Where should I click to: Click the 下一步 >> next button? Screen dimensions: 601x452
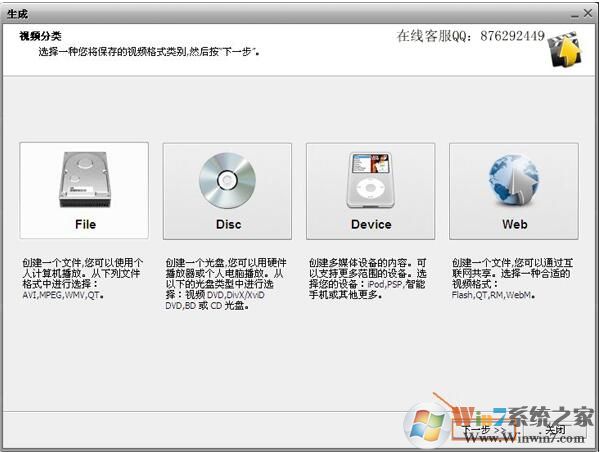coord(484,430)
